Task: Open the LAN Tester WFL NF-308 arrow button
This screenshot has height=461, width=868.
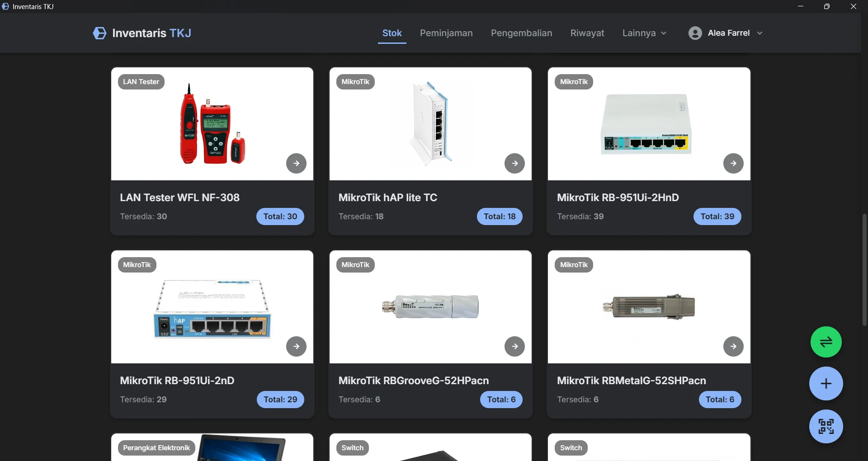Action: tap(296, 164)
